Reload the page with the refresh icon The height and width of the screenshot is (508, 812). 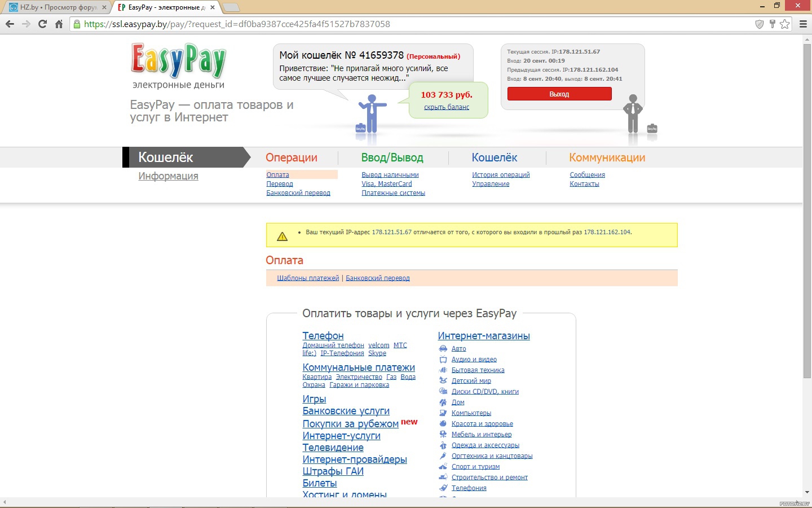42,24
